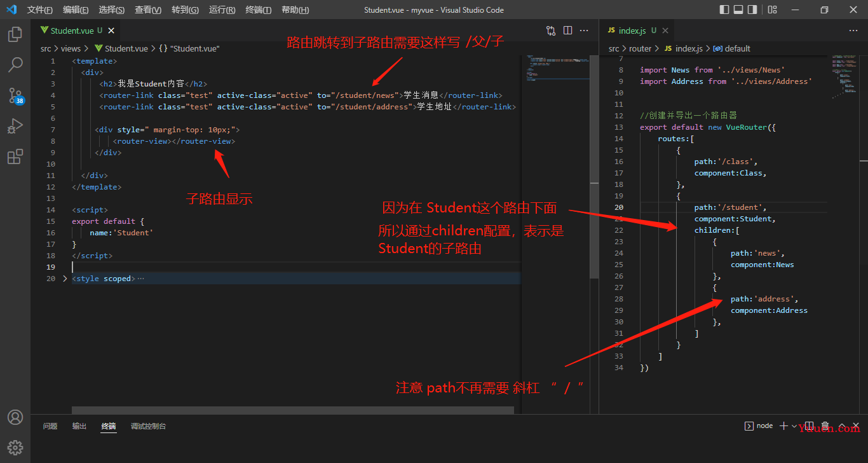This screenshot has width=868, height=463.
Task: Close the index.js tab
Action: [x=665, y=31]
